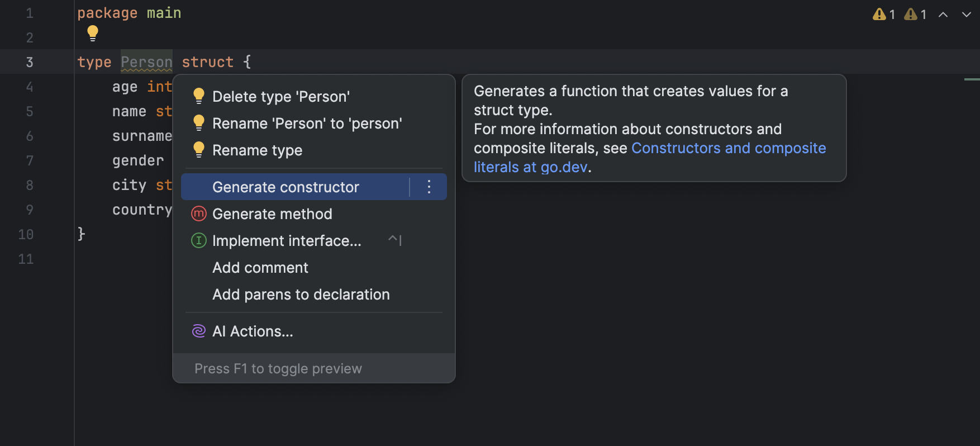
Task: Click the green marker on the error stripe
Action: click(972, 79)
